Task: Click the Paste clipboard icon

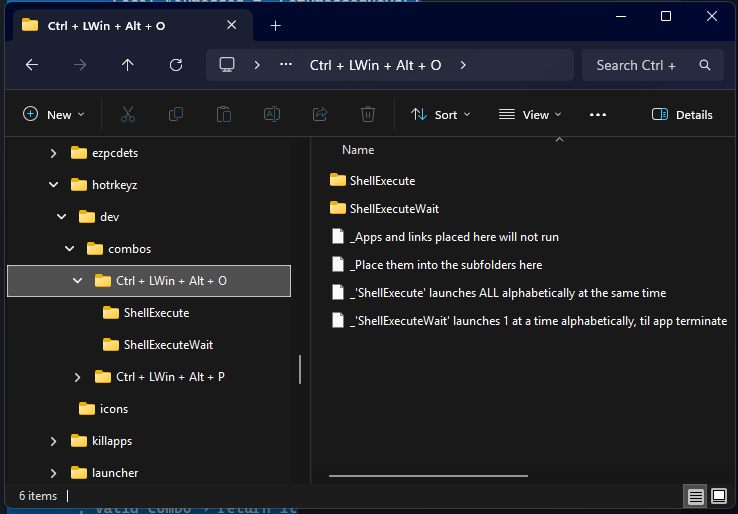Action: tap(224, 114)
